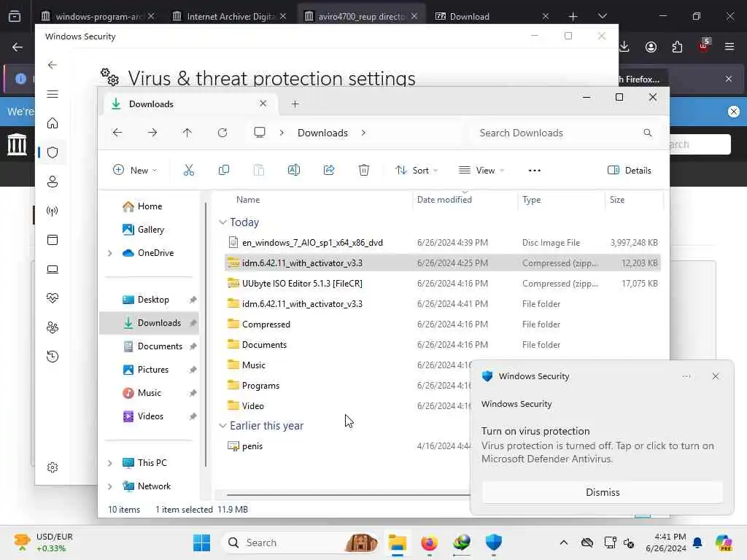The image size is (747, 560).
Task: Toggle the Details pane
Action: 630,170
